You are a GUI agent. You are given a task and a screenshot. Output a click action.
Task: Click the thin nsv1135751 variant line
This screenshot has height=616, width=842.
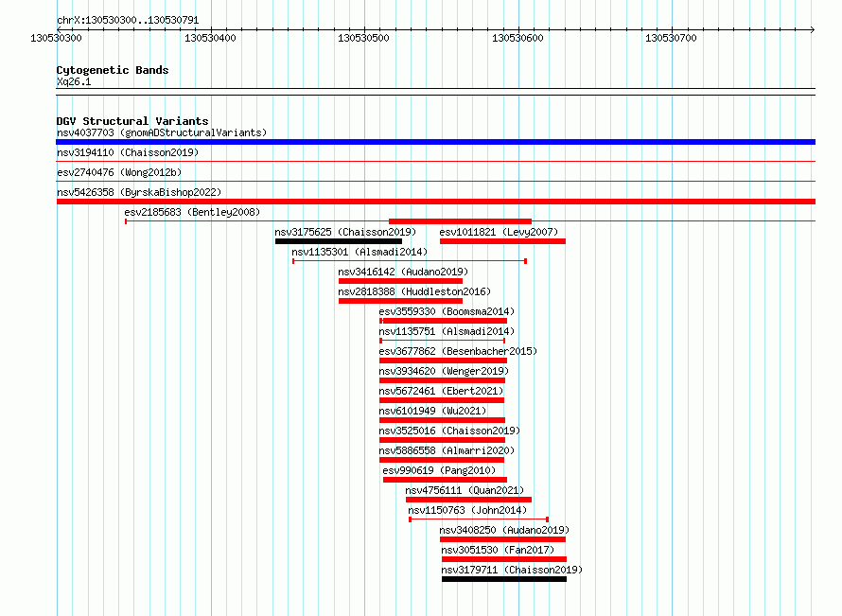point(443,341)
